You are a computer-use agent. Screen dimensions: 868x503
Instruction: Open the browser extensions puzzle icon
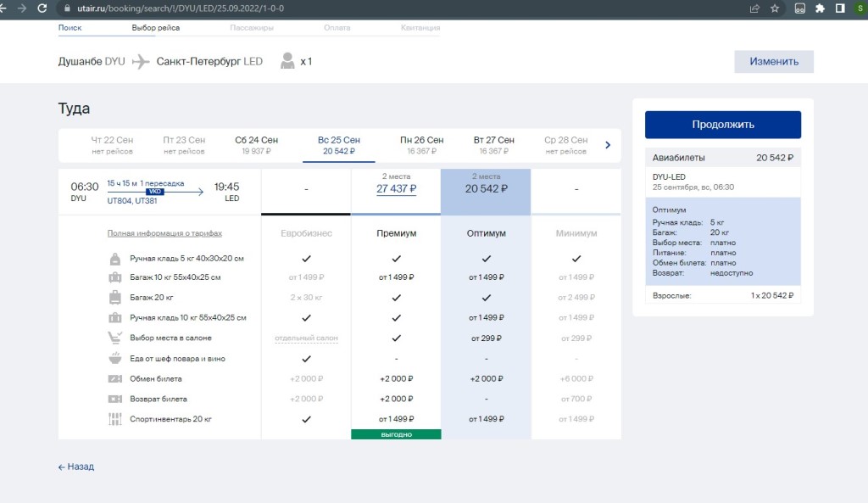(820, 8)
